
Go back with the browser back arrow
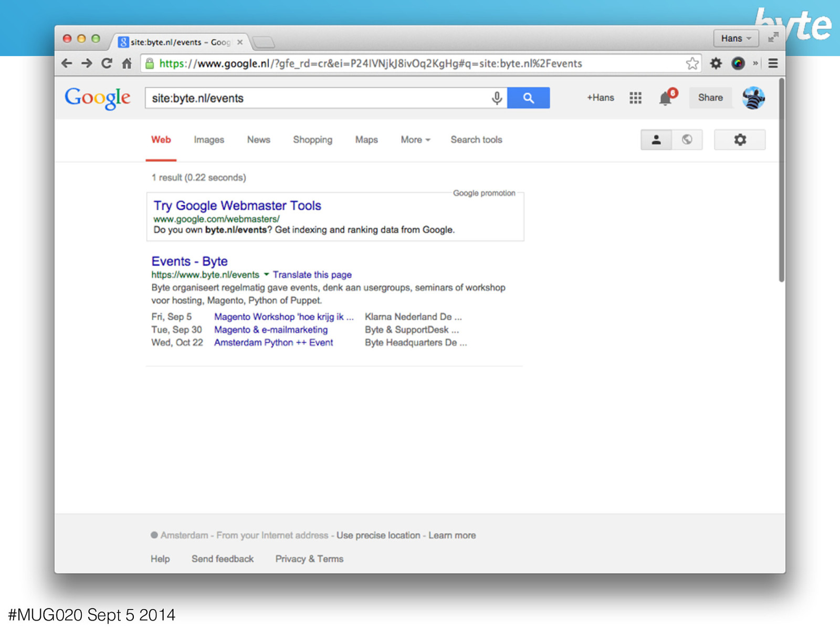pos(67,64)
